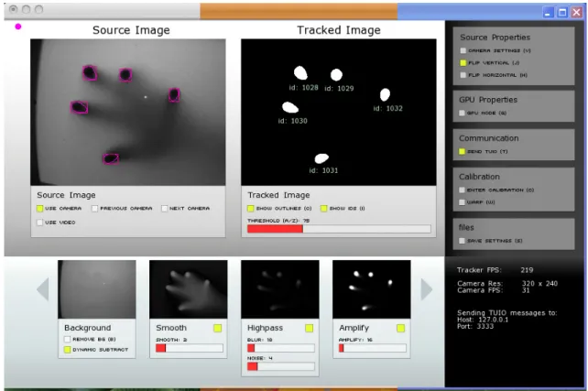Click the blob labeled id: 1028
Screen dimensions: 588x391
coord(300,73)
